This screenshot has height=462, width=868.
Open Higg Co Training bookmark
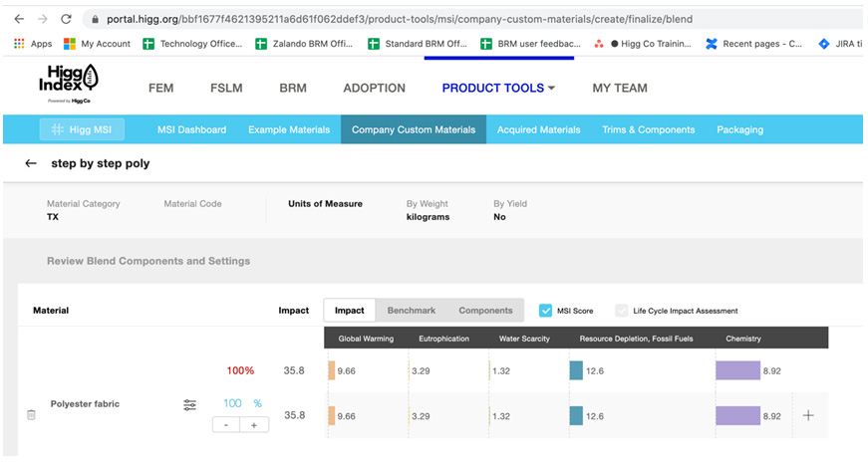point(642,44)
